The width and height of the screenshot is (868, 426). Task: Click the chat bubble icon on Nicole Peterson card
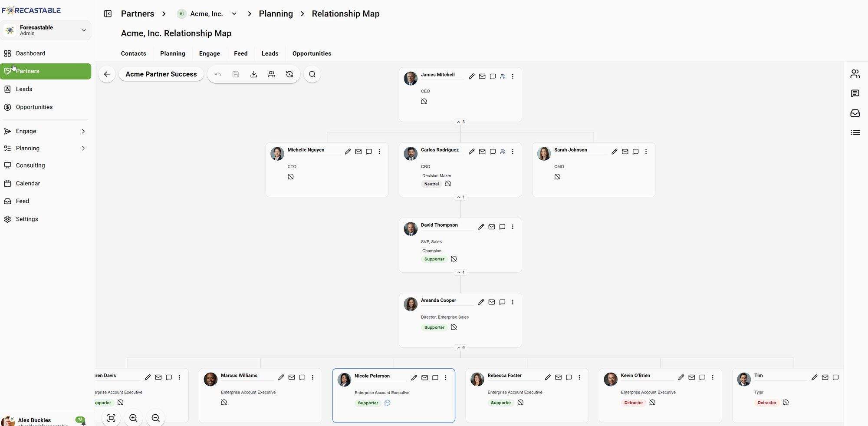[388, 403]
